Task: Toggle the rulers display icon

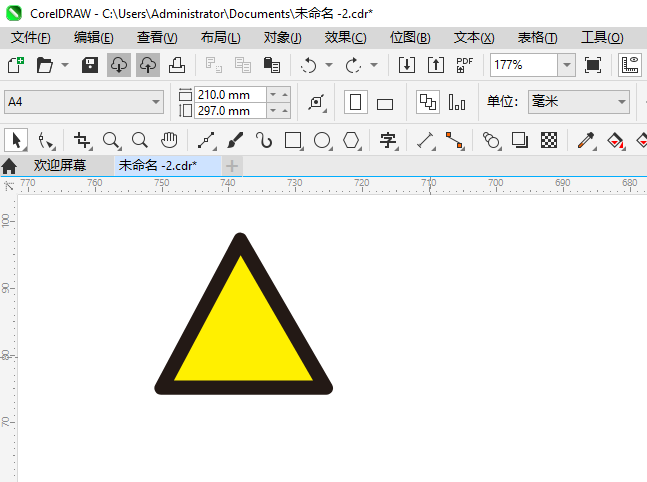Action: [x=630, y=65]
